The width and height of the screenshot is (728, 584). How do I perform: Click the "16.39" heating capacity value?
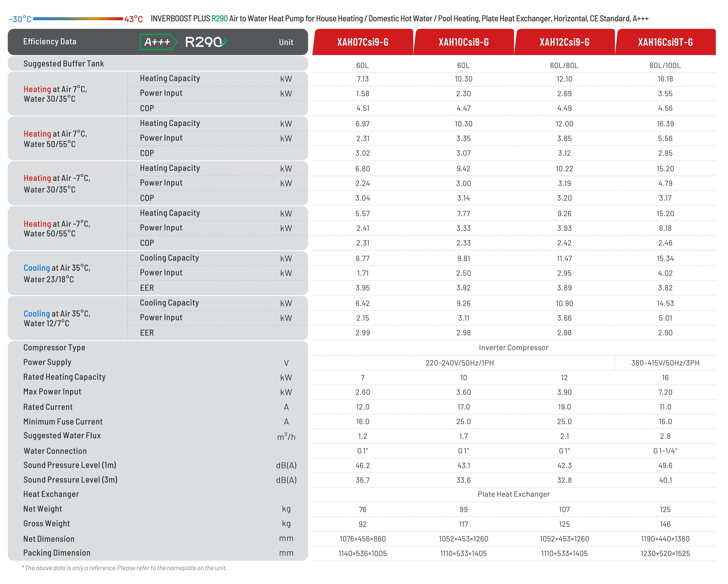[665, 124]
